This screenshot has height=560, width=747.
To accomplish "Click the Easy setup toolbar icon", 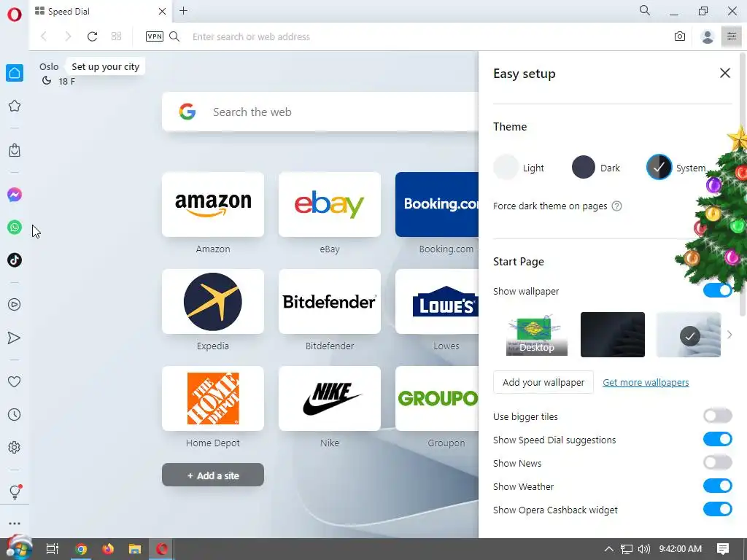I will [x=731, y=36].
